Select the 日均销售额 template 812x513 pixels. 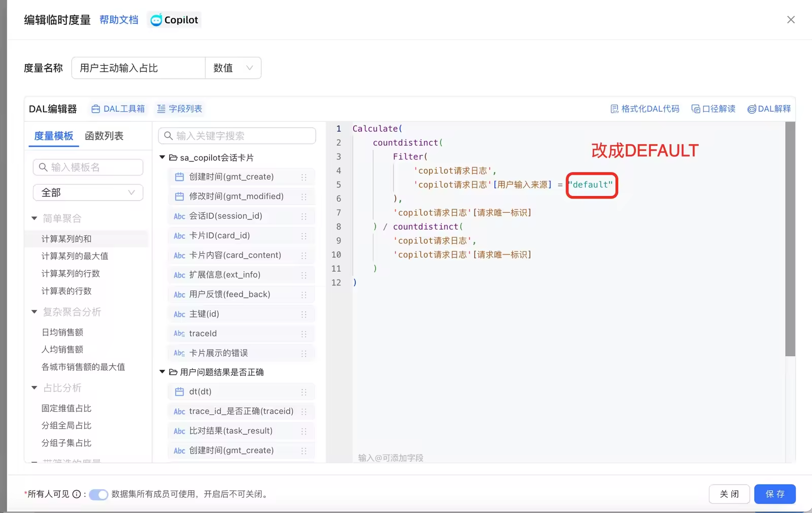(62, 332)
